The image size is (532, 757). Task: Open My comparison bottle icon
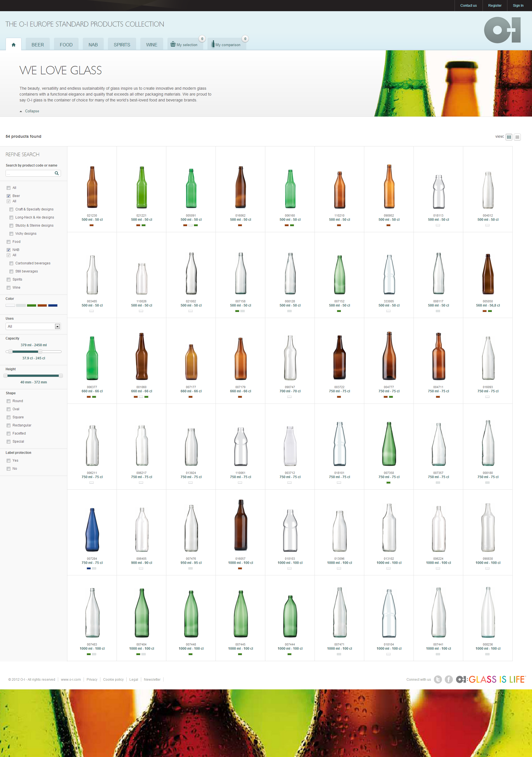click(213, 44)
